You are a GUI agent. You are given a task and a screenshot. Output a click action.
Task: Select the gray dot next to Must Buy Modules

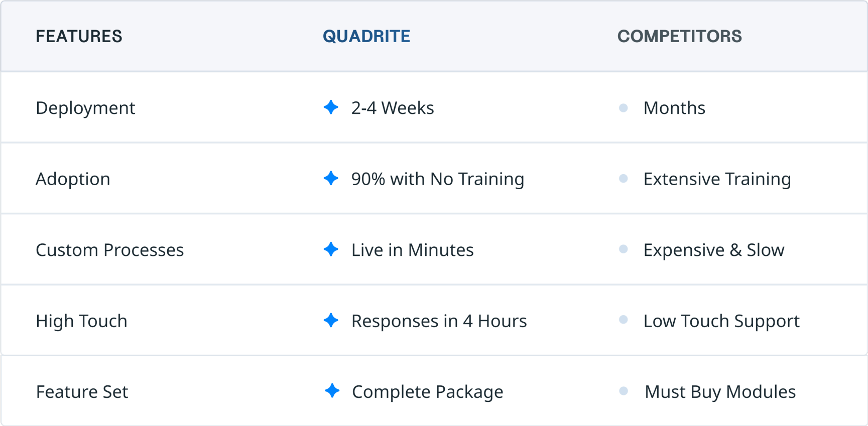pyautogui.click(x=624, y=391)
